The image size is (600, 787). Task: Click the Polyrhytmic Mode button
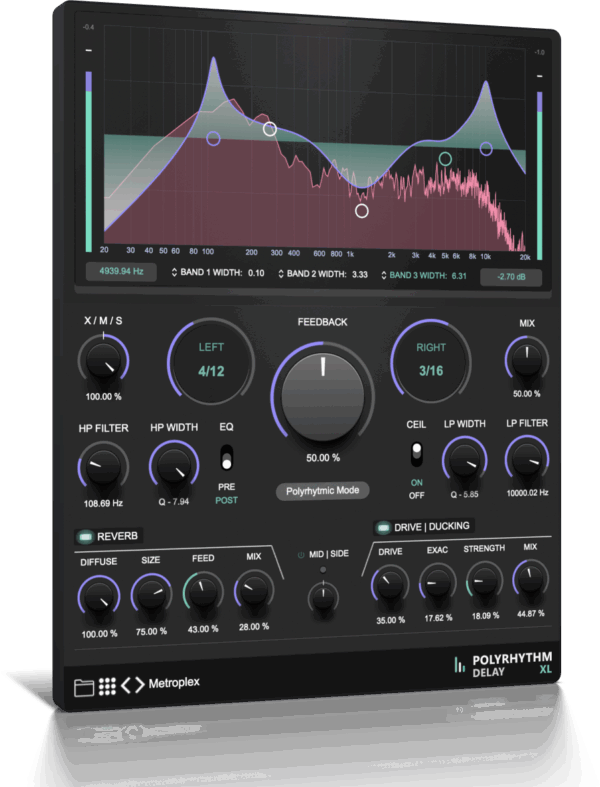tap(322, 491)
